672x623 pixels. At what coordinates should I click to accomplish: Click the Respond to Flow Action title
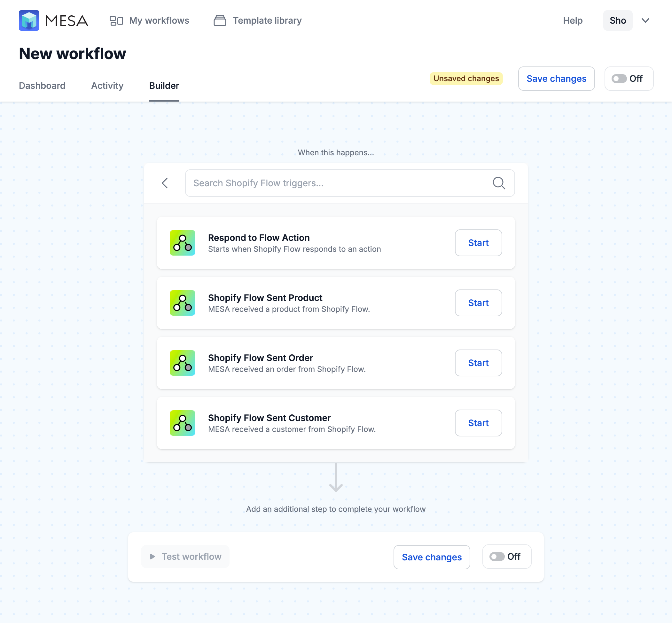[259, 238]
